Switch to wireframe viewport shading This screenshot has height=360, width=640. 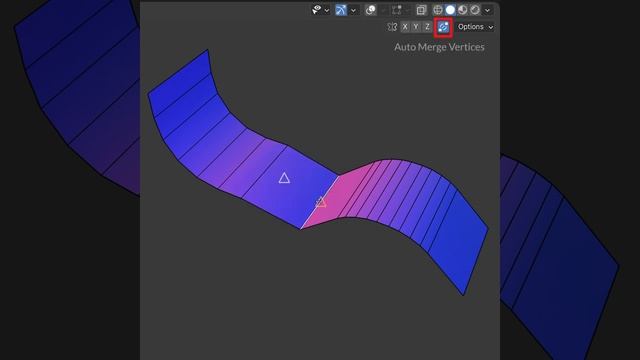click(x=438, y=10)
